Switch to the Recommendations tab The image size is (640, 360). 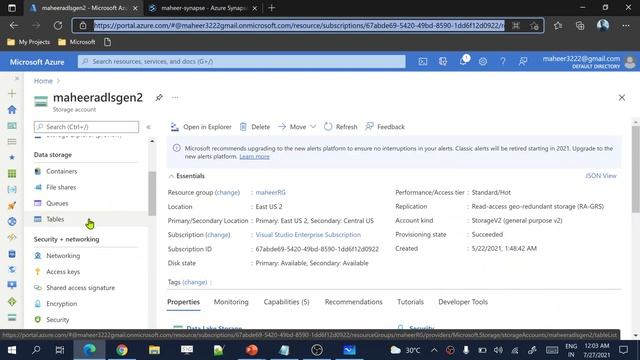point(353,302)
